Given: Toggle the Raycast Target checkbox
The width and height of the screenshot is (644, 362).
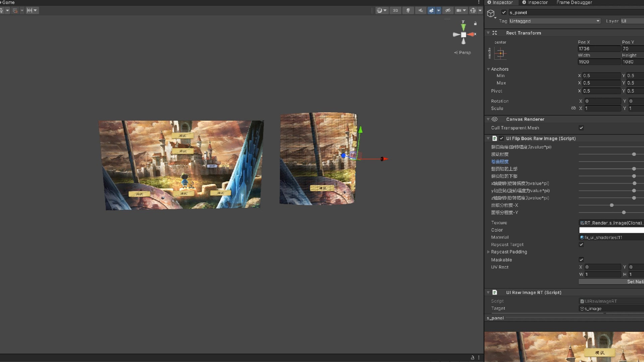Looking at the screenshot, I should tap(581, 245).
